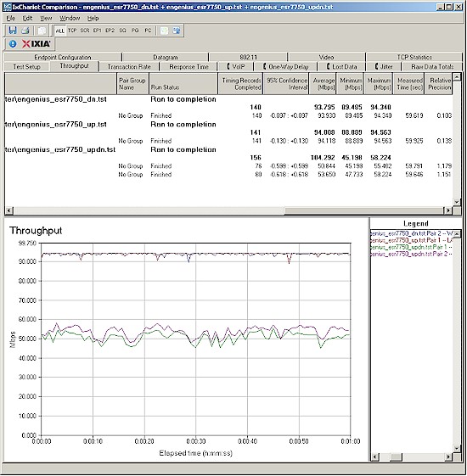Viewport: 467px width, 476px height.
Task: Click the Pair Group Name column header
Action: [132, 84]
